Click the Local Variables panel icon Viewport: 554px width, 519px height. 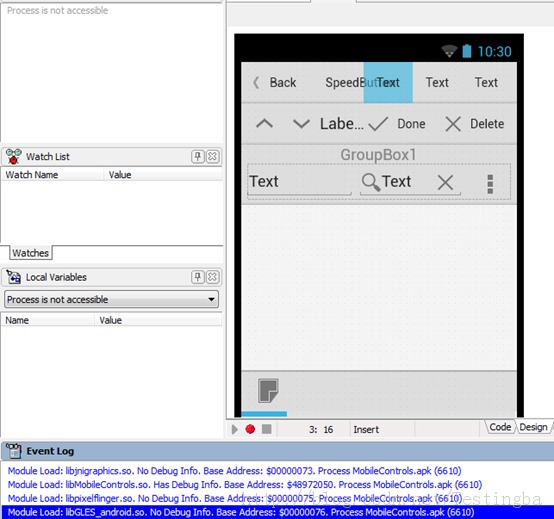coord(13,277)
